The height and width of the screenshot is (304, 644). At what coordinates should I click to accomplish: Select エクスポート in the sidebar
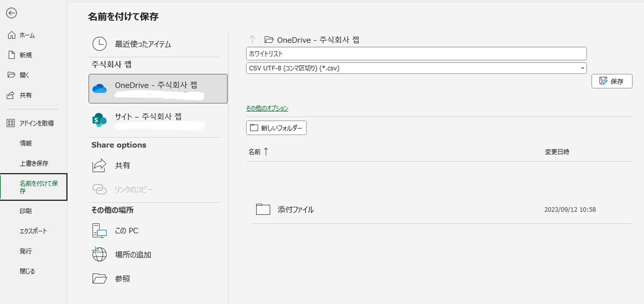click(x=33, y=231)
